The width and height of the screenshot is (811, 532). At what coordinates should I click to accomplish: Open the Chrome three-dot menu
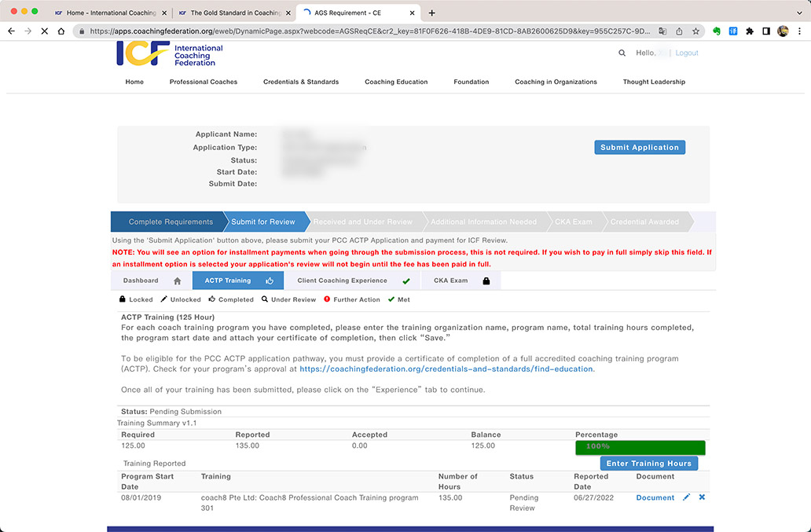click(798, 31)
